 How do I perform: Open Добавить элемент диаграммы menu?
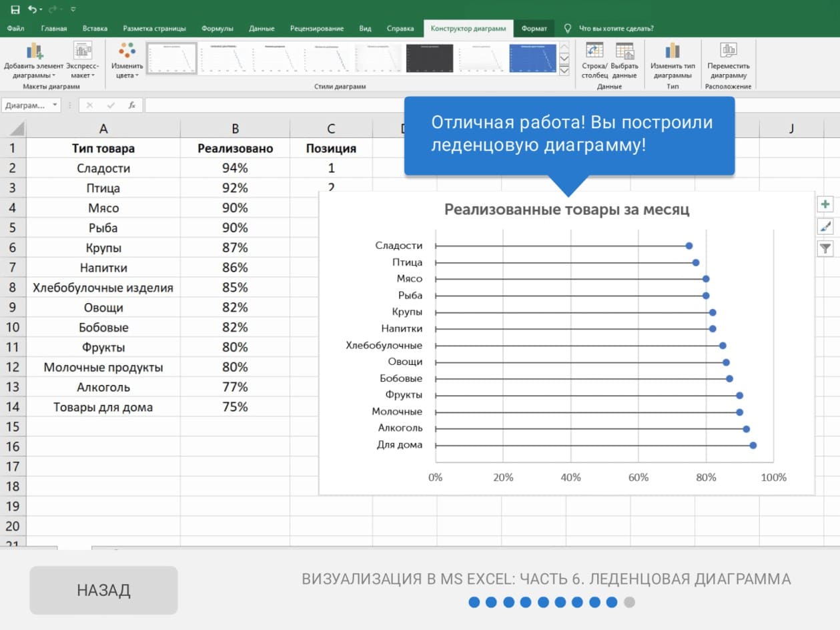[34, 61]
